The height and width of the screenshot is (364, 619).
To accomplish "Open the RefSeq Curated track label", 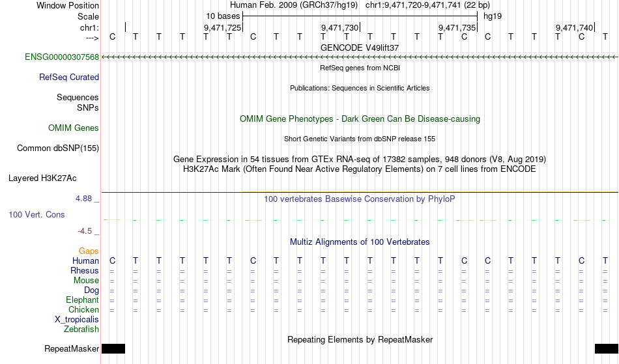I will tap(68, 77).
